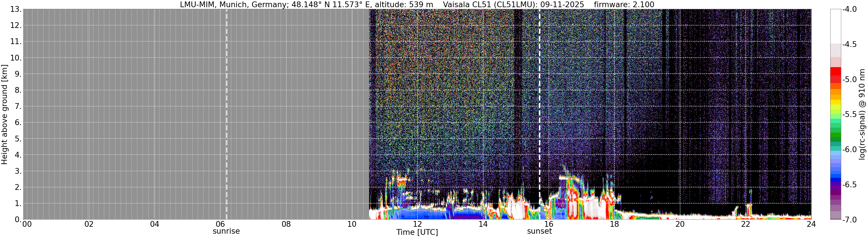The image size is (868, 238).
Task: Select the 'sunrise' label below time axis
Action: [x=226, y=231]
